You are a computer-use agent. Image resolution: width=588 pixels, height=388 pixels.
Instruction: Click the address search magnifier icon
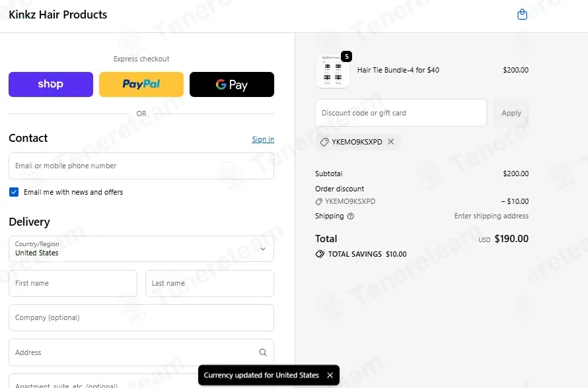coord(263,352)
